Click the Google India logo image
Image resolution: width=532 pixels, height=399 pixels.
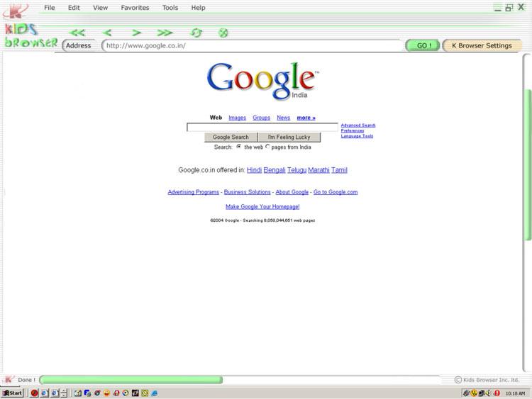[262, 82]
